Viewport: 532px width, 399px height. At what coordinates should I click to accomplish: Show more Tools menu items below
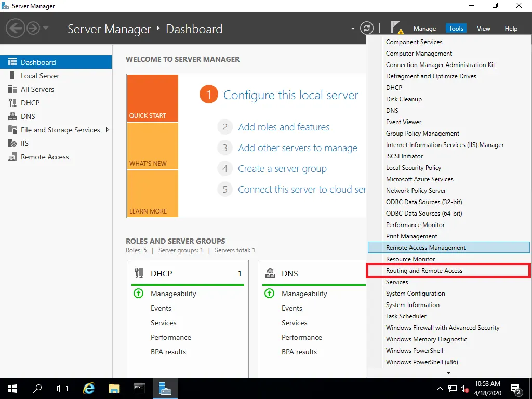point(448,373)
